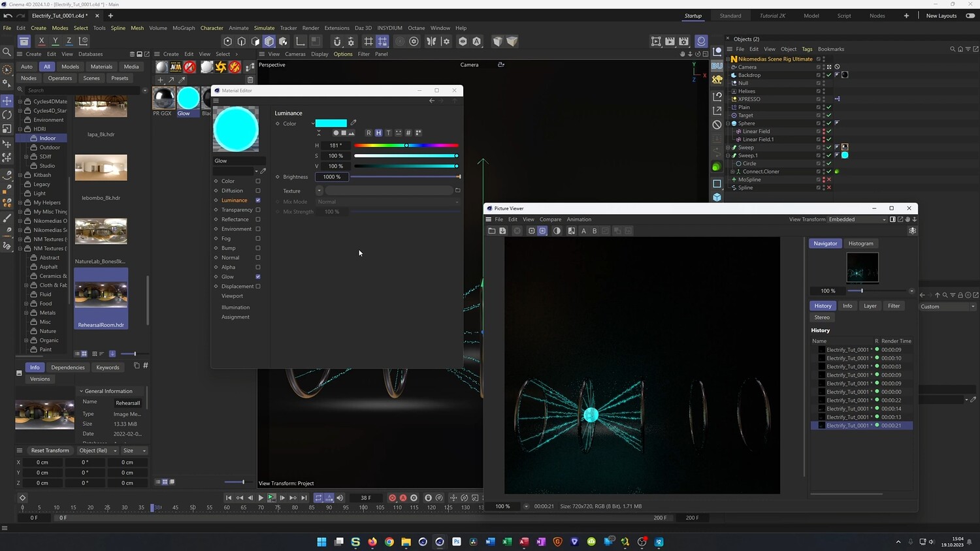
Task: Toggle the X axis lock icon
Action: (41, 41)
